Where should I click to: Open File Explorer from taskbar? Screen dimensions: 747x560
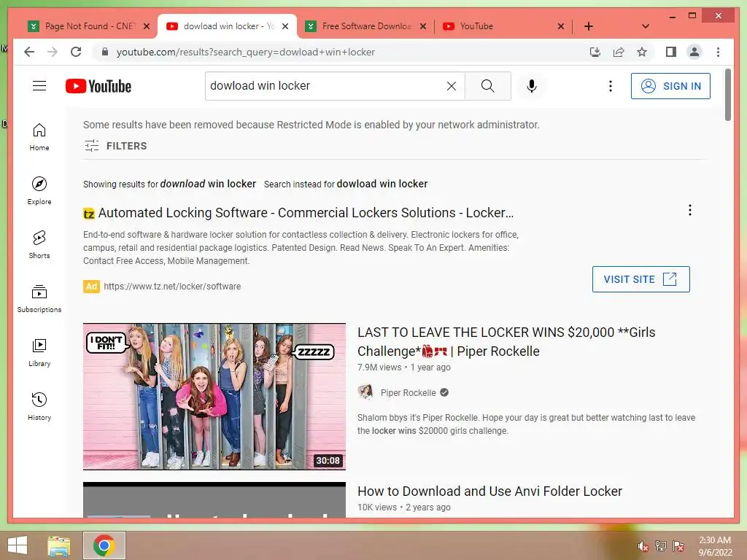[58, 545]
